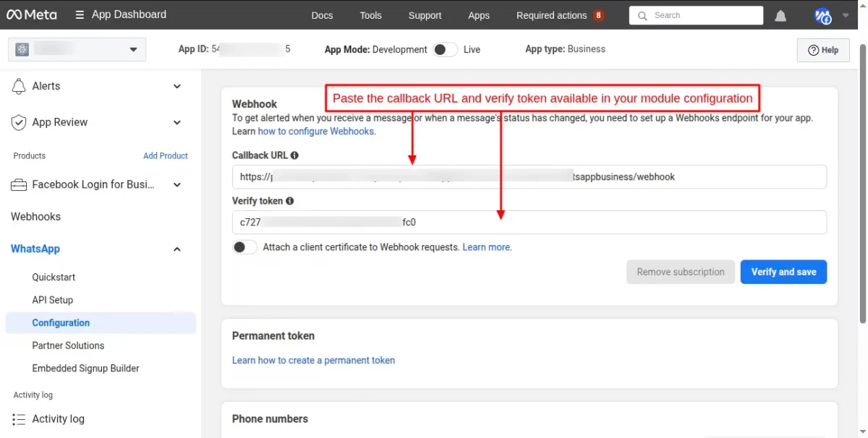Click the search magnifier icon
This screenshot has height=438, width=868.
click(642, 15)
